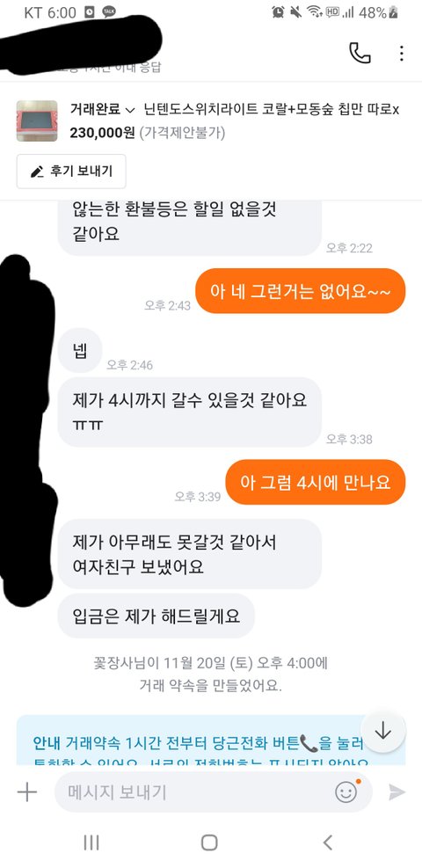The height and width of the screenshot is (868, 422).
Task: Focus the 메시지 보내기 input field
Action: (196, 792)
